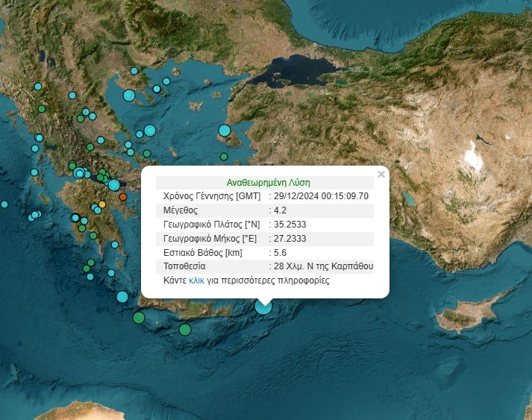Viewport: 532px width, 420px height.
Task: Select the large cyan marker on Lesbos island
Action: click(225, 131)
